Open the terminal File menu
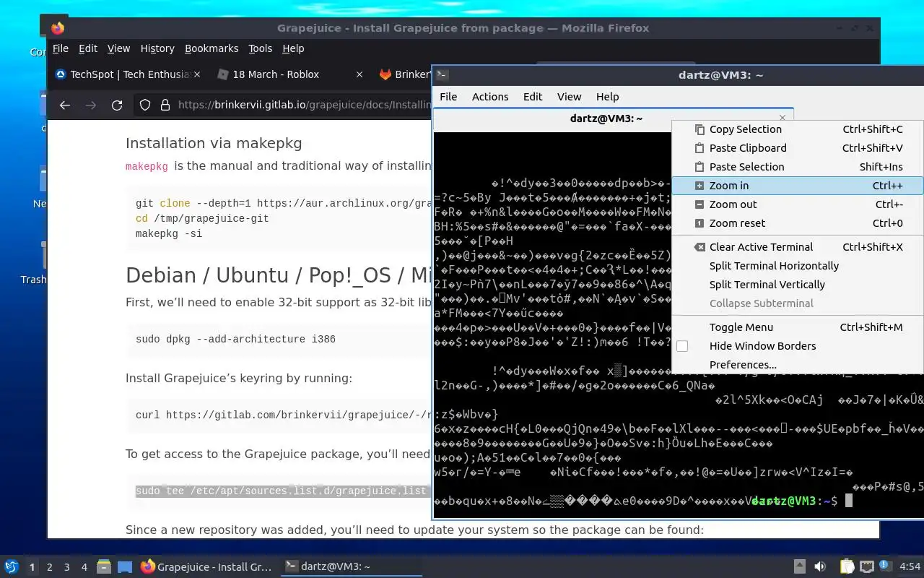924x578 pixels. tap(448, 97)
